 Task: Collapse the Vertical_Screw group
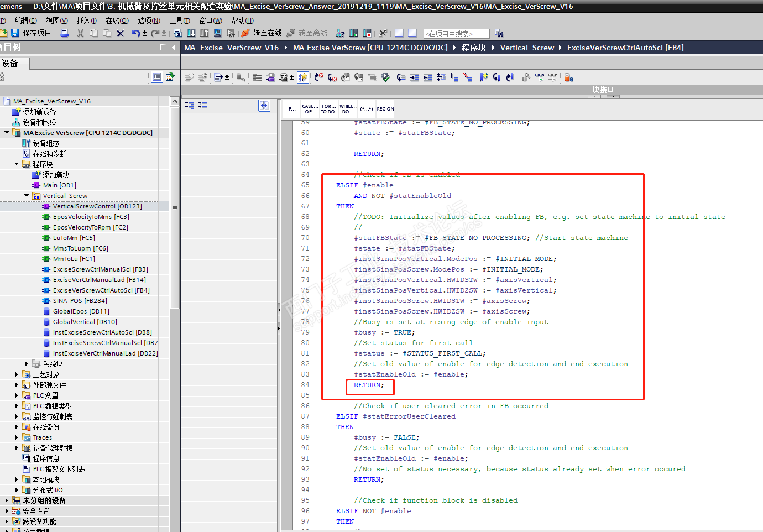(27, 196)
